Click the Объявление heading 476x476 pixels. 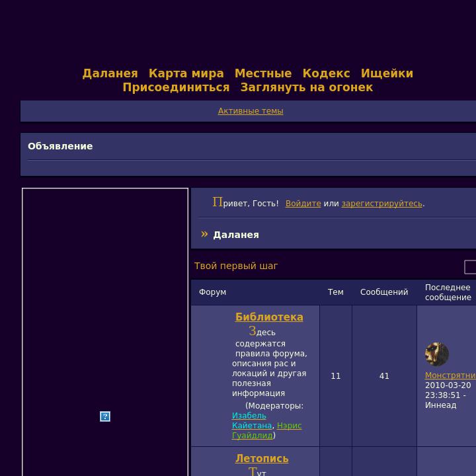(x=60, y=146)
